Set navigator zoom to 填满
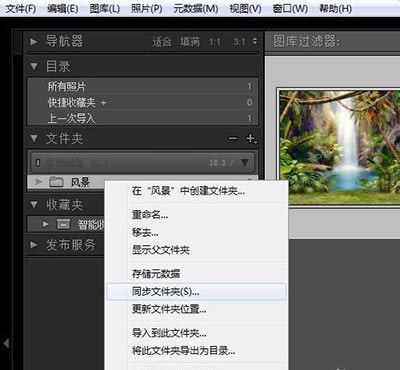The height and width of the screenshot is (370, 400). point(190,42)
